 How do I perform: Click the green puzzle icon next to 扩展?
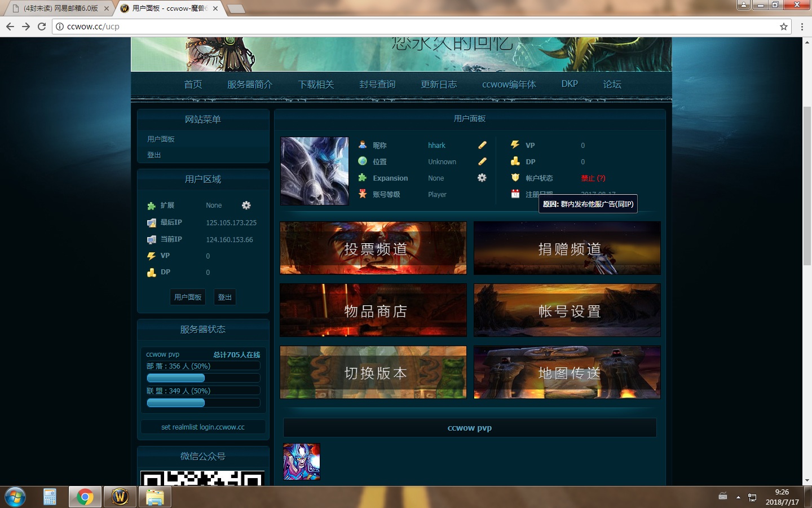coord(151,205)
